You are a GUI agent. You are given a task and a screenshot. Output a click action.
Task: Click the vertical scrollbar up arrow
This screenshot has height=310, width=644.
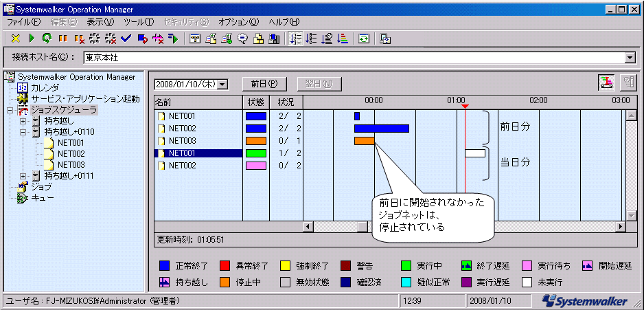click(x=631, y=115)
